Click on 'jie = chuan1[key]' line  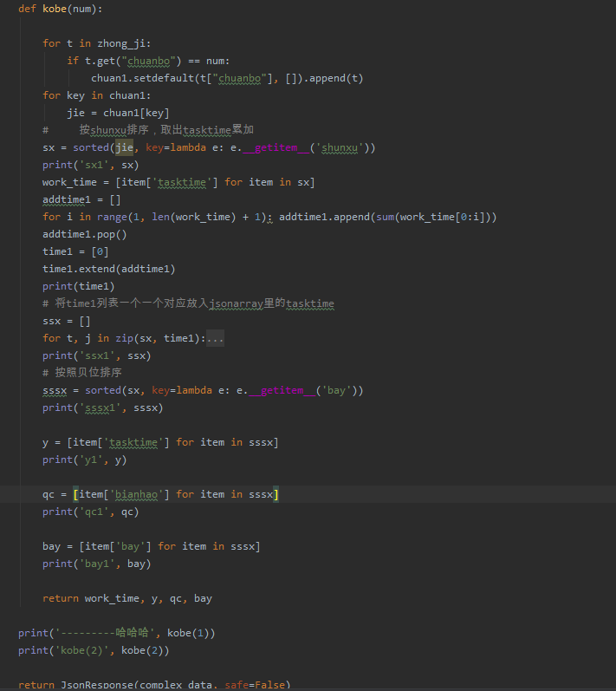(x=118, y=113)
